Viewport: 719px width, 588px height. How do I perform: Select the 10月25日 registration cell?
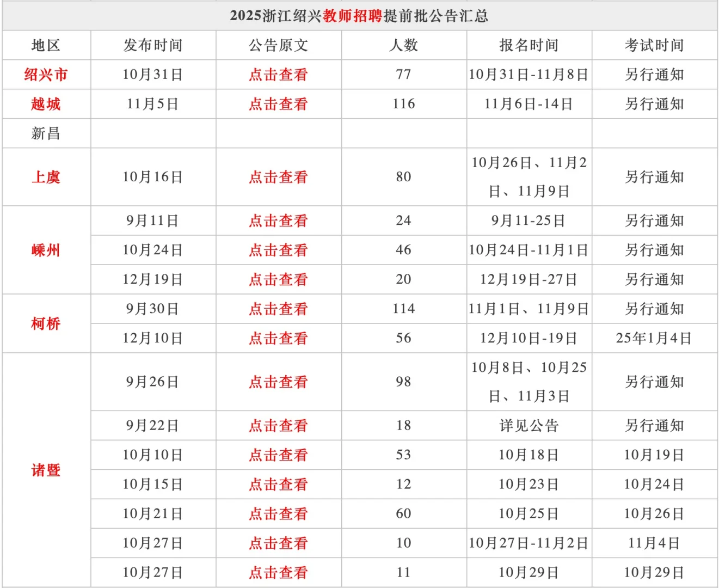(529, 513)
